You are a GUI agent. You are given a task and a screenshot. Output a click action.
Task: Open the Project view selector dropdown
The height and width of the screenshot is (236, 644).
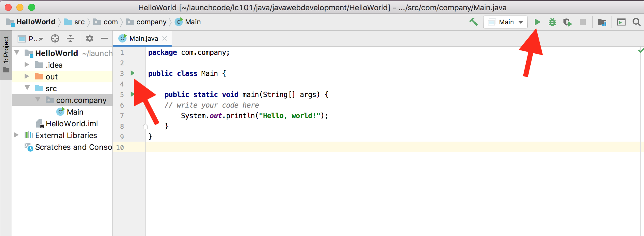[30, 38]
